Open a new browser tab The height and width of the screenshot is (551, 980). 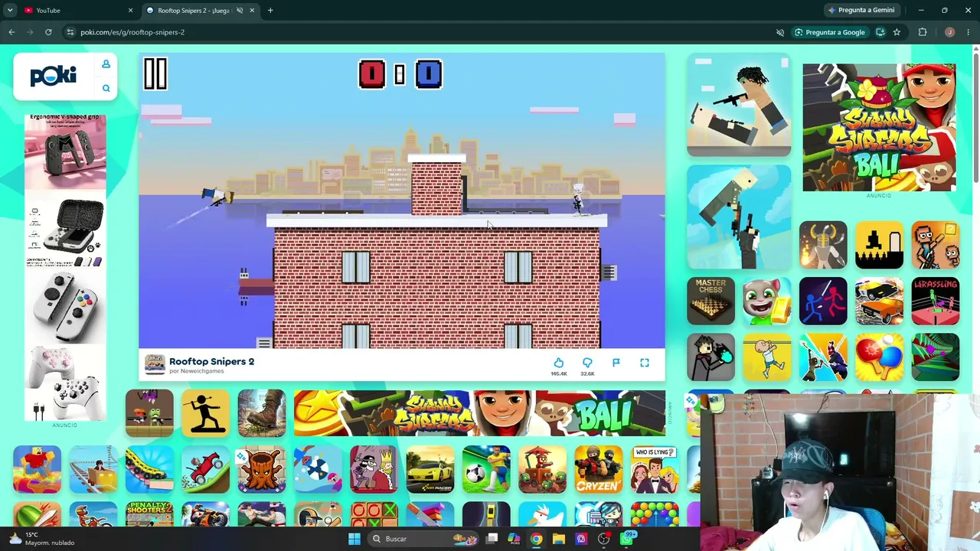(270, 10)
